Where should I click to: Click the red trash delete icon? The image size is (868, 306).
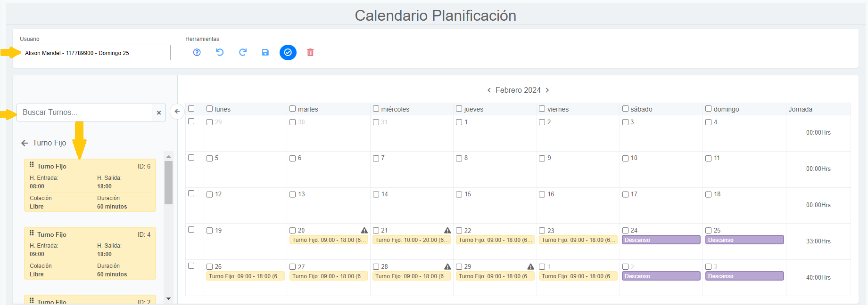click(310, 52)
